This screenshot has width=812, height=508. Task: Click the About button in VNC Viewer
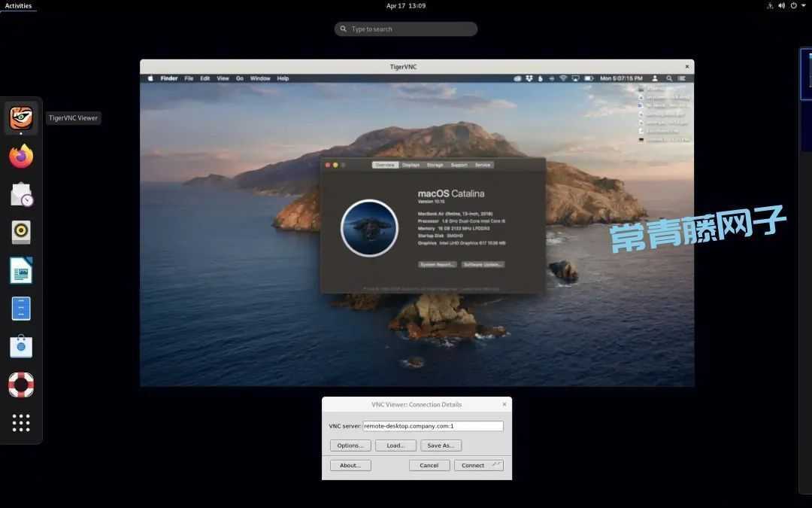pyautogui.click(x=350, y=466)
